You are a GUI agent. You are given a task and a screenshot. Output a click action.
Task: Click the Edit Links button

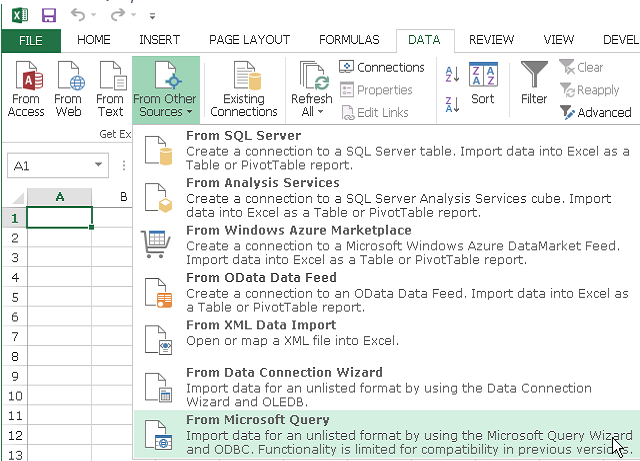click(374, 112)
